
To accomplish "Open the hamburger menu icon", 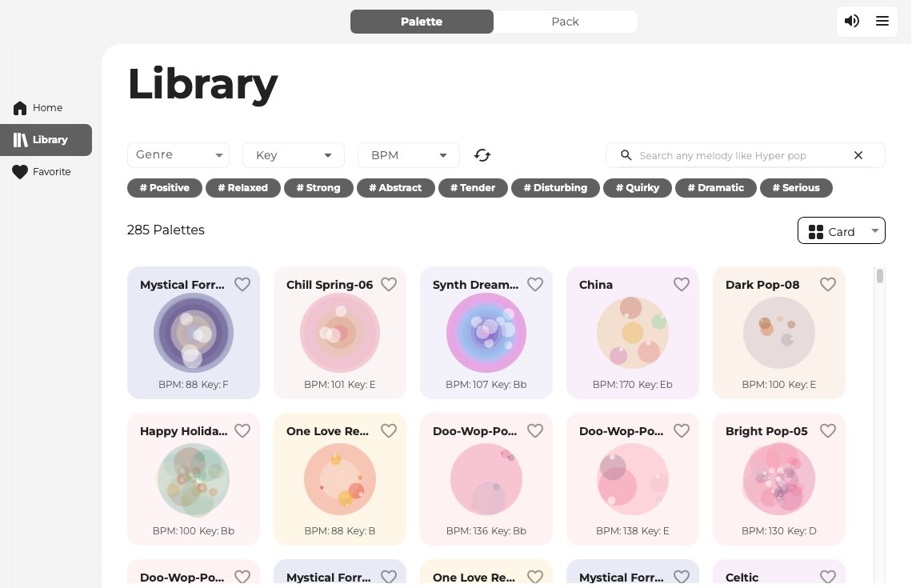I will [882, 22].
